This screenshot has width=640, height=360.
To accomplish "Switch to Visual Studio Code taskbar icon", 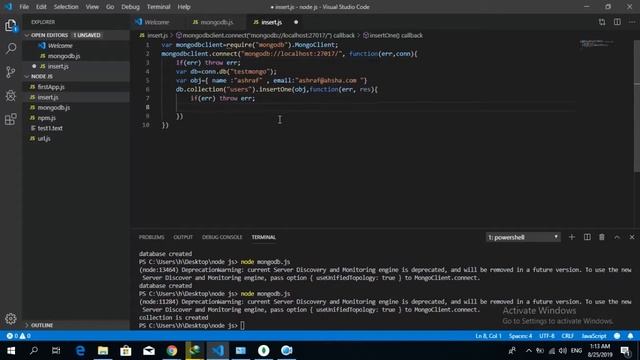I will tap(218, 351).
